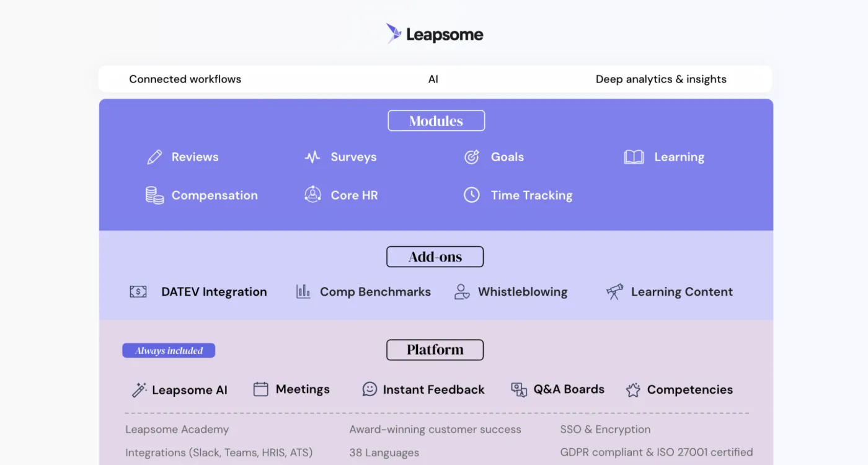Click the Competencies label
Viewport: 868px width, 465px height.
(689, 389)
